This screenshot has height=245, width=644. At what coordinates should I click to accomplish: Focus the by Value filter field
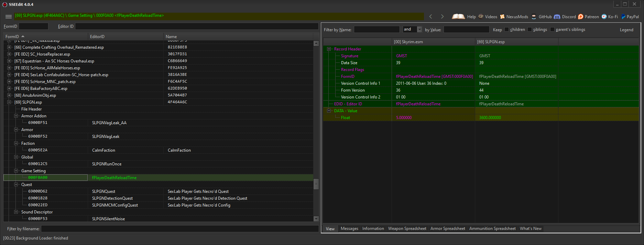pyautogui.click(x=466, y=30)
